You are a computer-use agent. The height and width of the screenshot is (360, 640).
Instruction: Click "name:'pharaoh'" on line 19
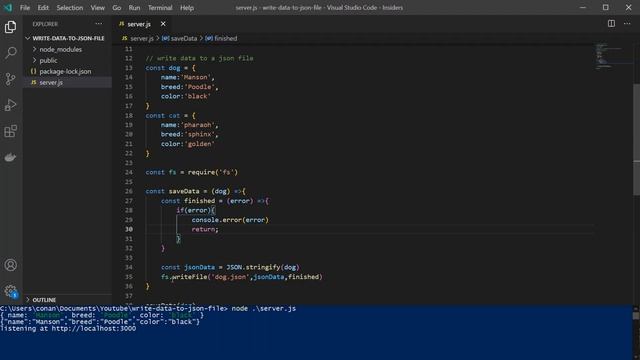189,125
